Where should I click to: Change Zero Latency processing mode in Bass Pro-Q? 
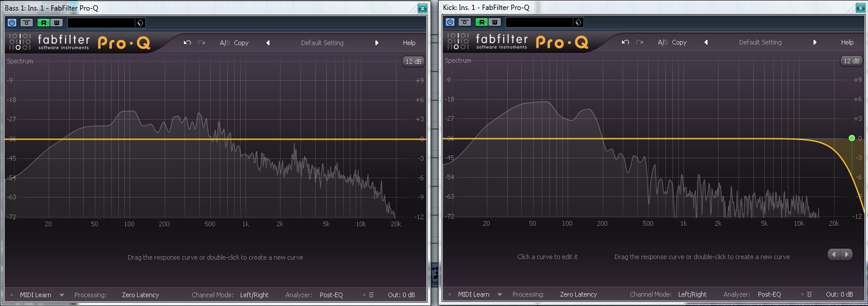pos(140,295)
